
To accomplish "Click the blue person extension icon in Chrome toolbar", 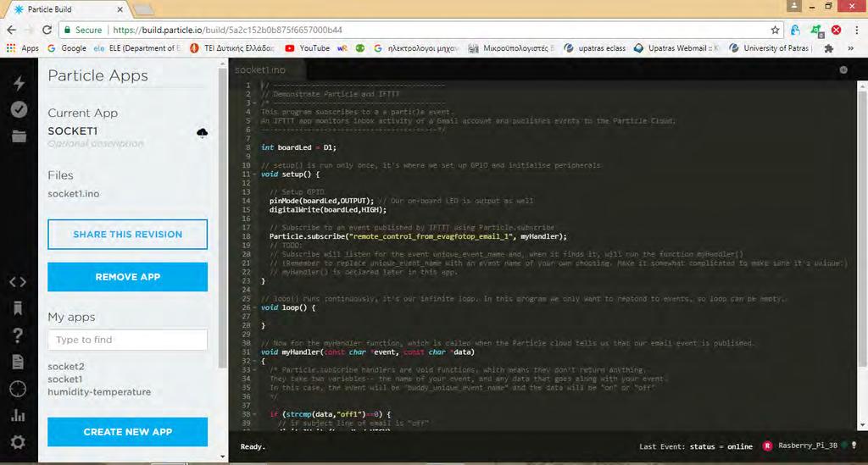I will [795, 30].
